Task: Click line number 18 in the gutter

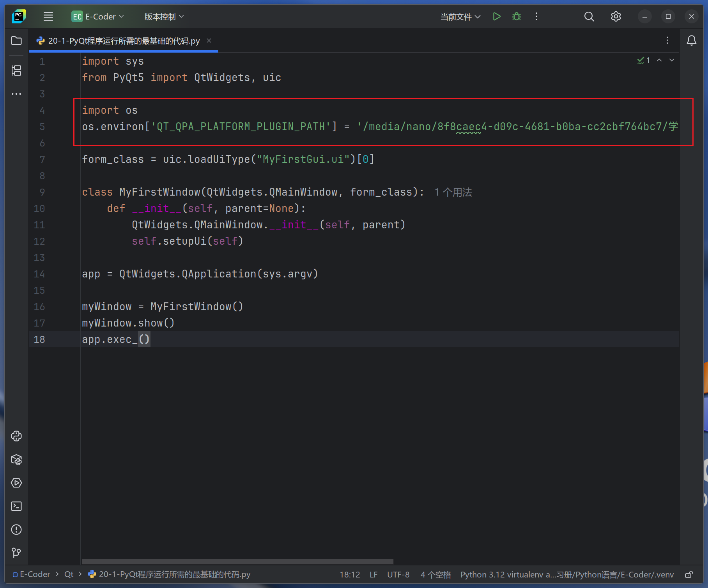Action: click(39, 339)
